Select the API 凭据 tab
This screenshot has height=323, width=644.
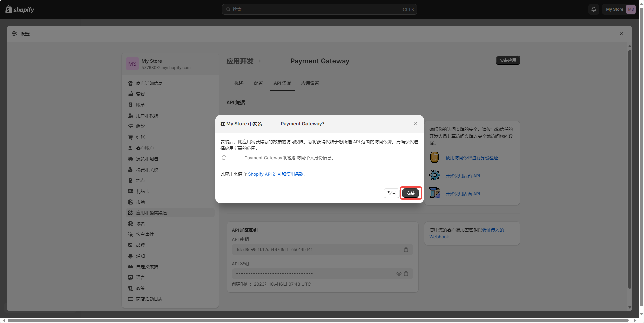pos(282,83)
